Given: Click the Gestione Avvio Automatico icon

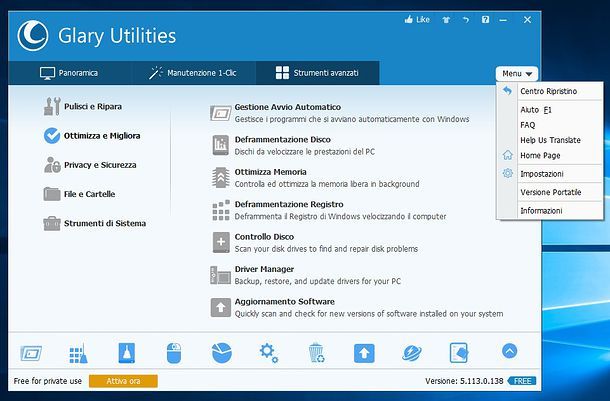Looking at the screenshot, I should [221, 113].
